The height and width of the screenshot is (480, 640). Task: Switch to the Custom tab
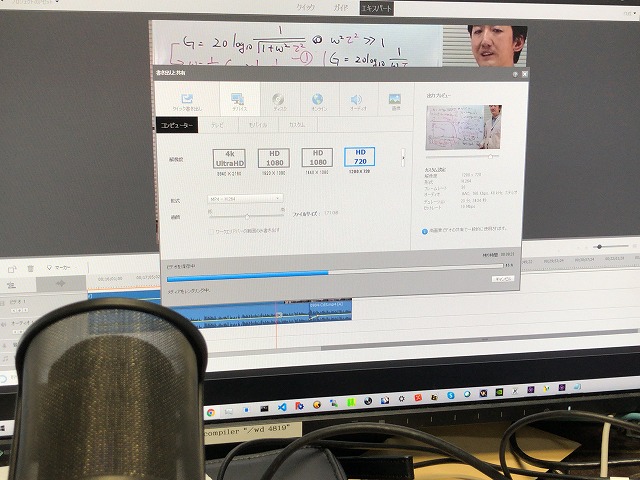pyautogui.click(x=297, y=125)
